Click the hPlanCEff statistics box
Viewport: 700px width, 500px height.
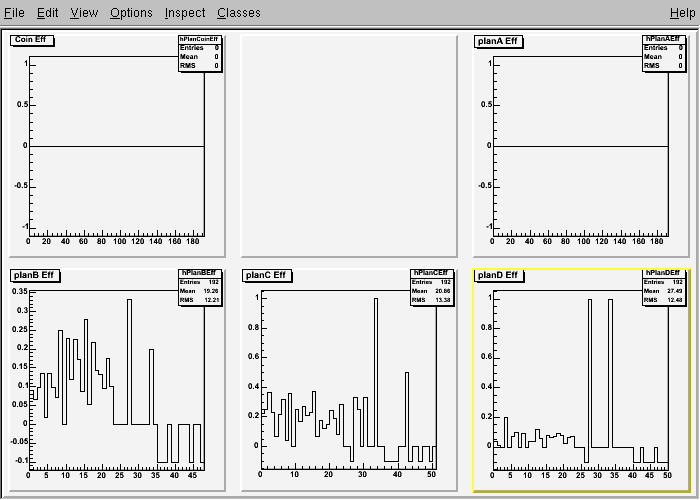click(x=432, y=287)
